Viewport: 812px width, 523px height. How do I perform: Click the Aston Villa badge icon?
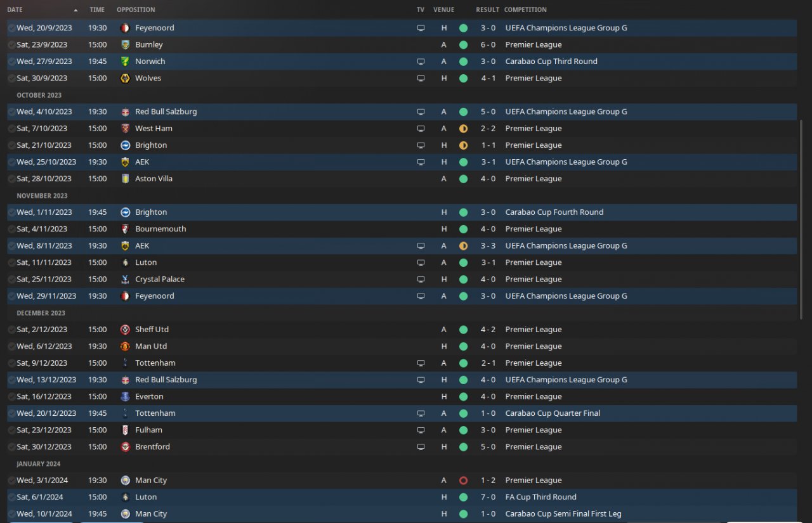coord(125,179)
